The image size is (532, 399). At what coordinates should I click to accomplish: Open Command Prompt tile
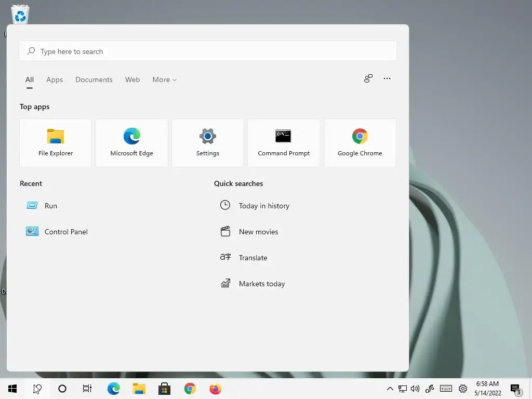284,143
